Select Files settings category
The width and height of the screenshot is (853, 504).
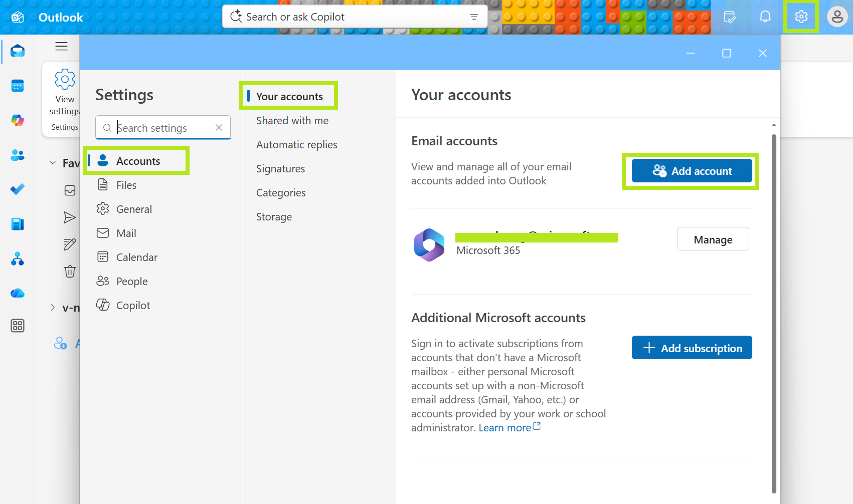[x=126, y=185]
